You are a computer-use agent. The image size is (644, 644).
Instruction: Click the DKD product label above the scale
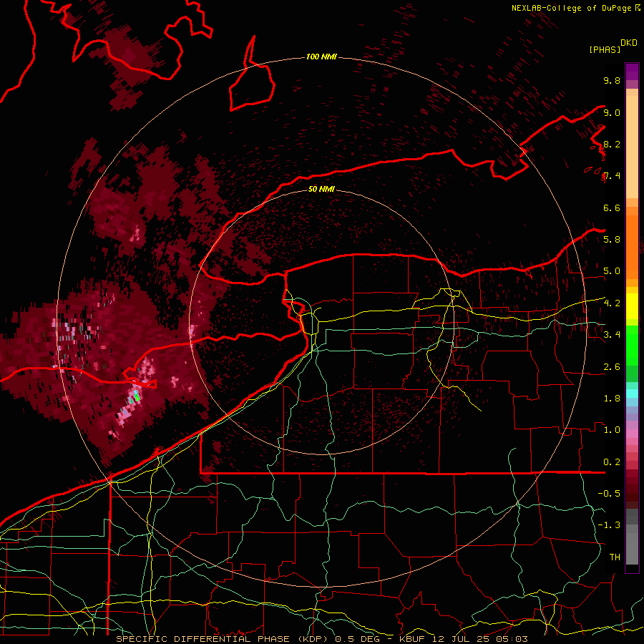628,43
